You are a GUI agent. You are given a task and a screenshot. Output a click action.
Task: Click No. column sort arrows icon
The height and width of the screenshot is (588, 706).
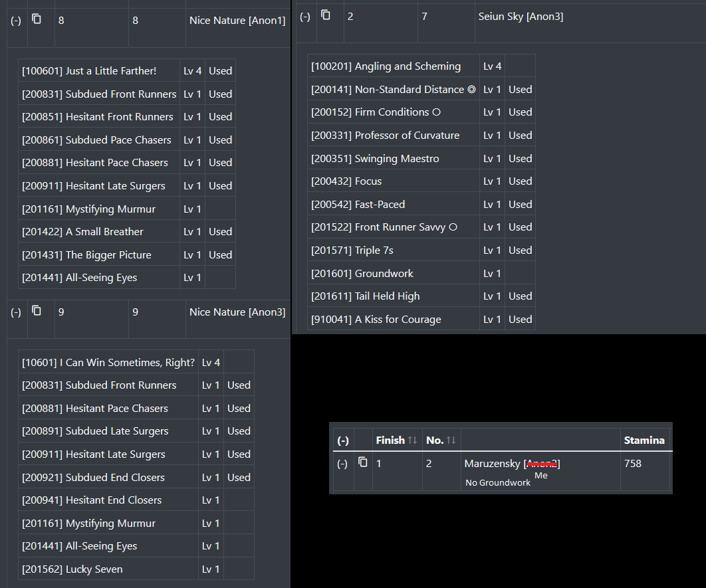tap(451, 441)
